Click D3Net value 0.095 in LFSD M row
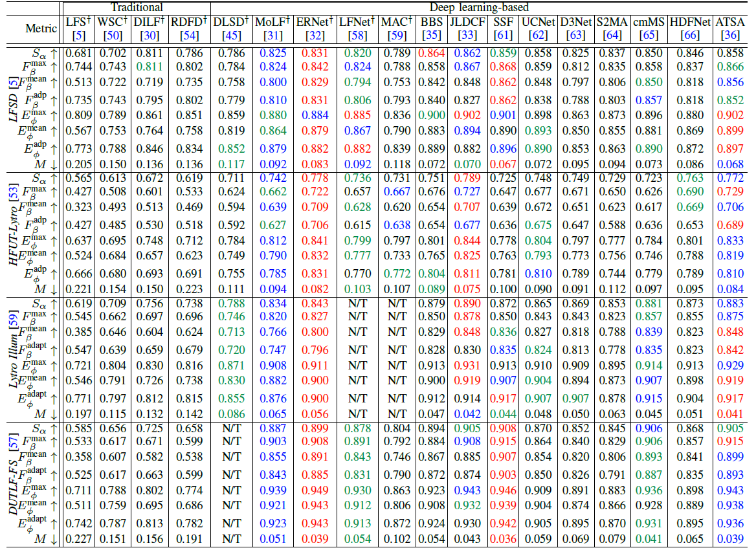Screen dimensions: 756x550 click(575, 164)
